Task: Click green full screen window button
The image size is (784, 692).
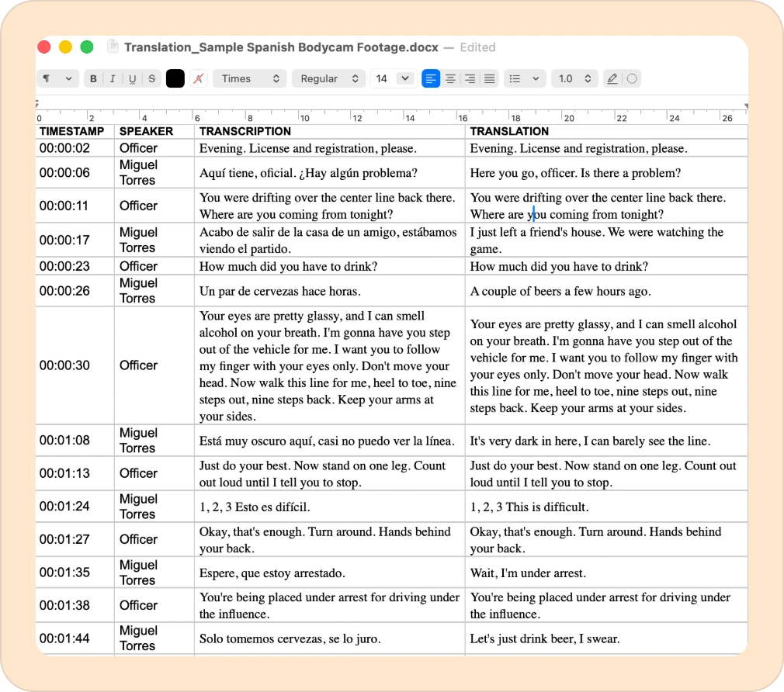Action: point(86,47)
